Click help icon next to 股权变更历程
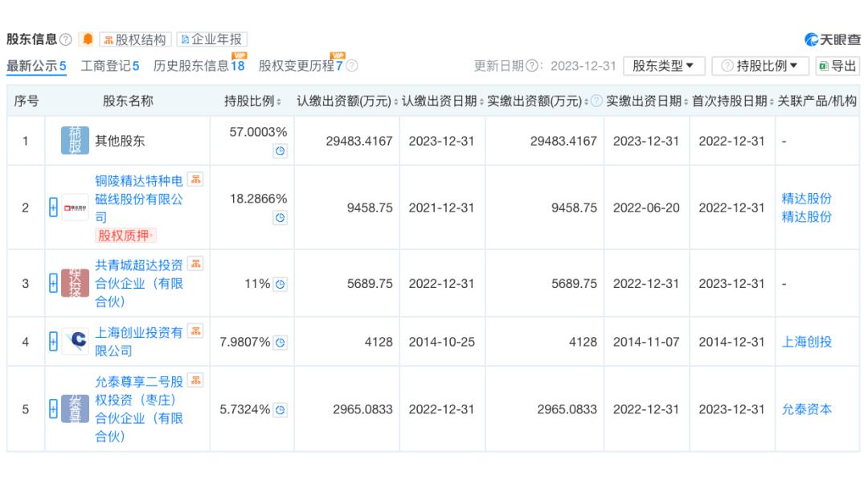This screenshot has height=493, width=868. (351, 66)
